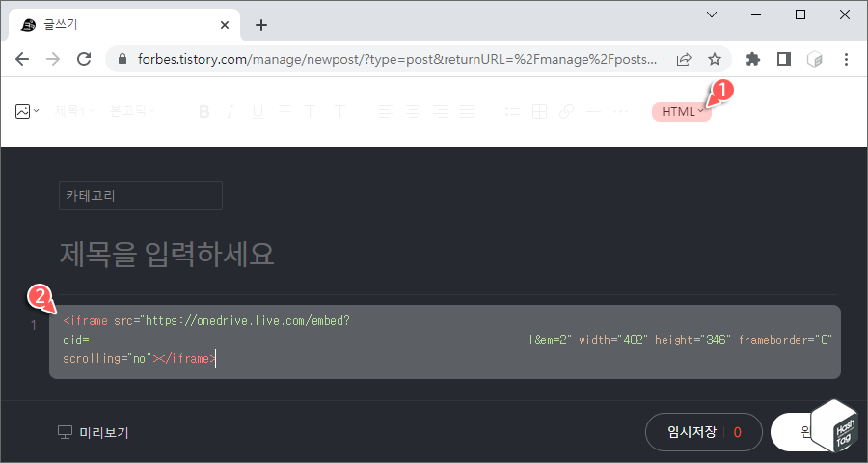Open the 본고딕 font dropdown

coord(132,111)
